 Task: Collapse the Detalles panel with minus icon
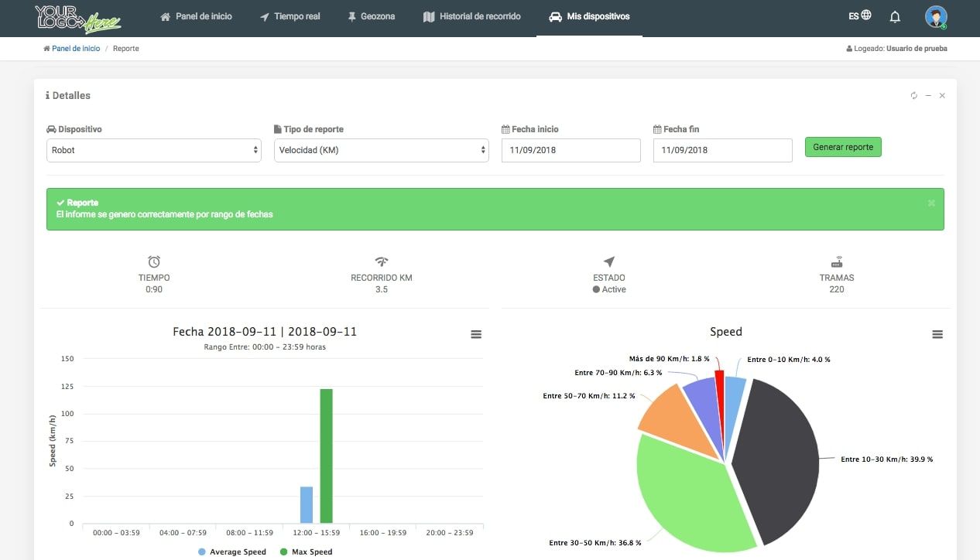click(x=928, y=96)
